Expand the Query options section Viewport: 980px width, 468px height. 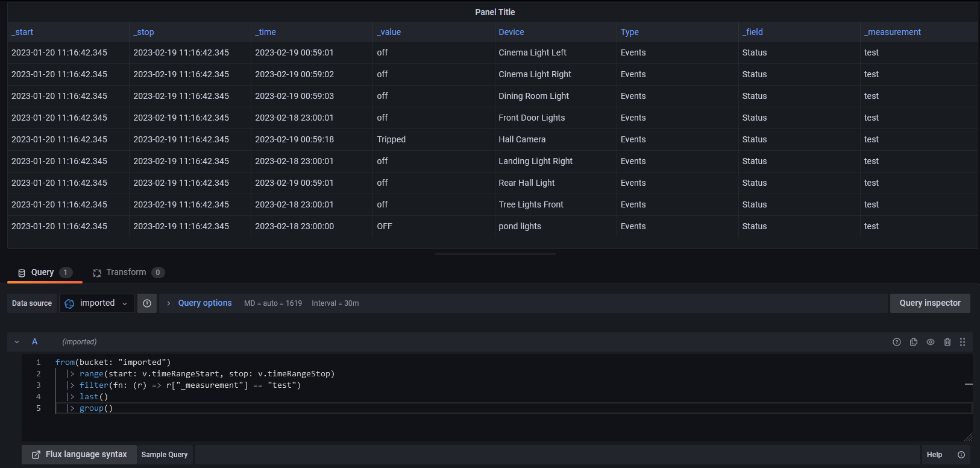pos(204,303)
